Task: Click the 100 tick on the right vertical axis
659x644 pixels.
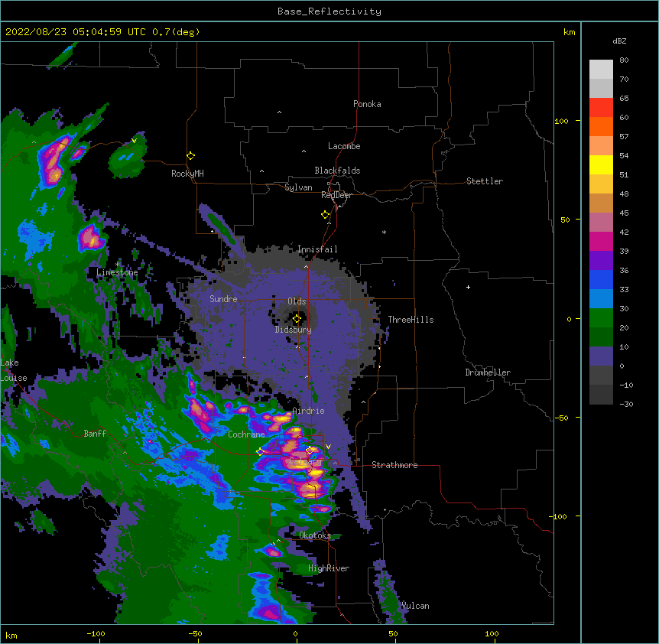Action: pos(561,121)
